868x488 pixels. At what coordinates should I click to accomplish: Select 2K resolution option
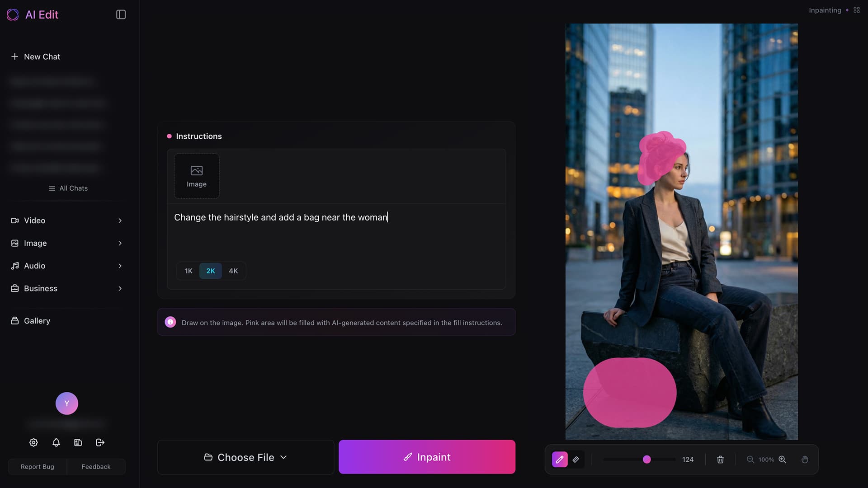pyautogui.click(x=211, y=271)
